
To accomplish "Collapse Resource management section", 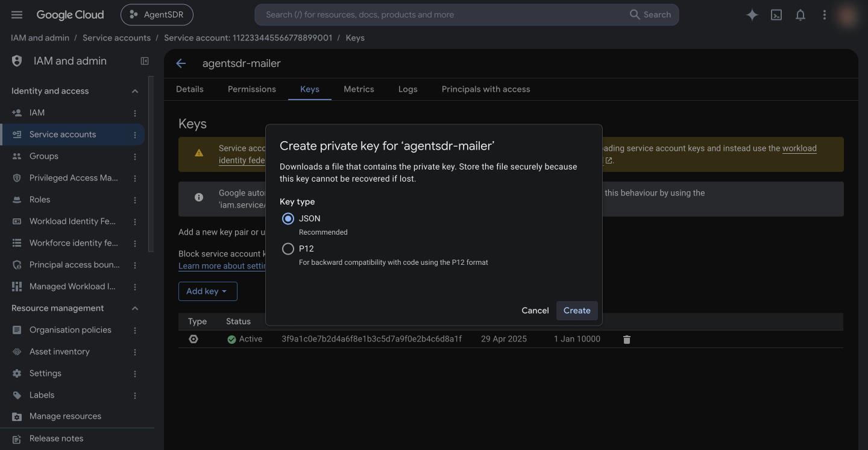I will (x=135, y=308).
